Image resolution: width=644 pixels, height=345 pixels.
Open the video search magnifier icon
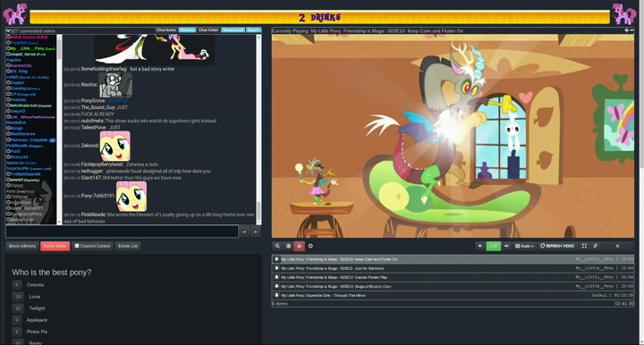tap(277, 246)
